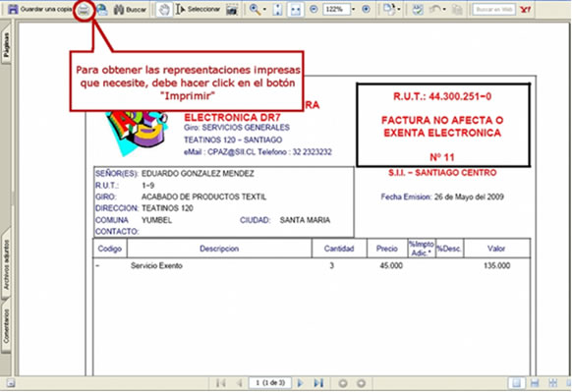Activate the Seleccionar text selection tool
Screen dimensions: 572x392
[198, 10]
